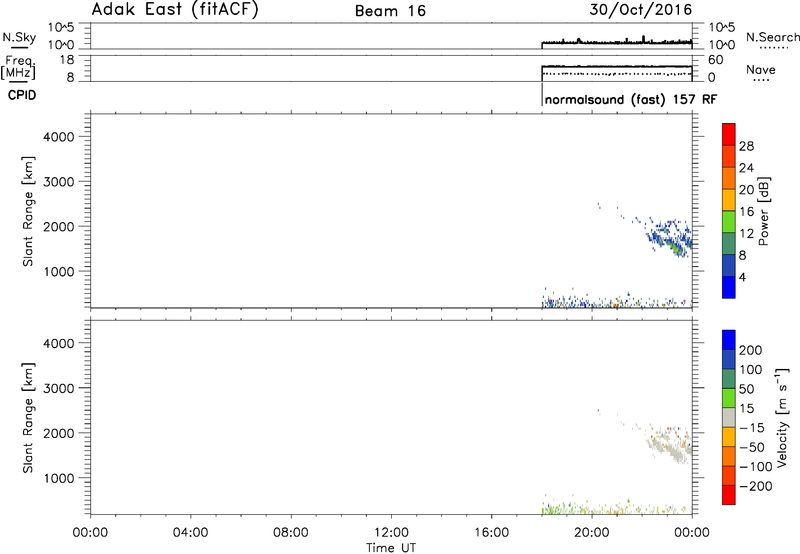Image resolution: width=800 pixels, height=554 pixels.
Task: Click 'Slant Range [km]' label of power panel
Action: (x=28, y=211)
